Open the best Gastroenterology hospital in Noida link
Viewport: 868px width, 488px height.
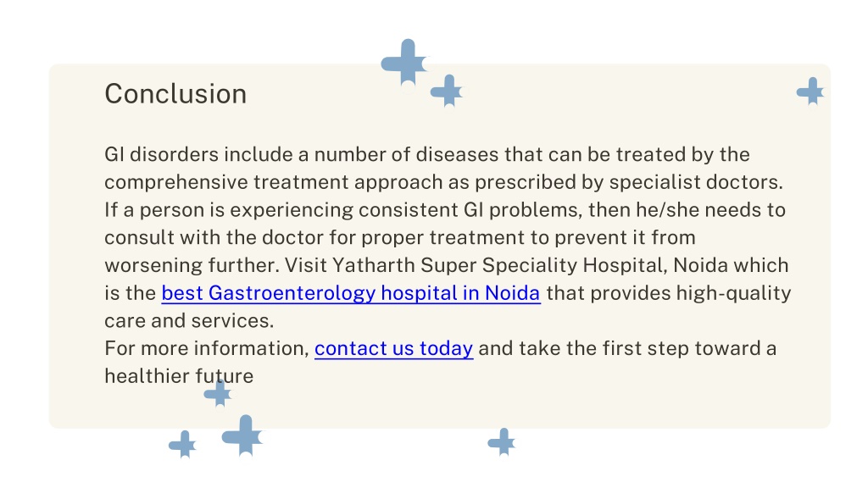pyautogui.click(x=351, y=292)
